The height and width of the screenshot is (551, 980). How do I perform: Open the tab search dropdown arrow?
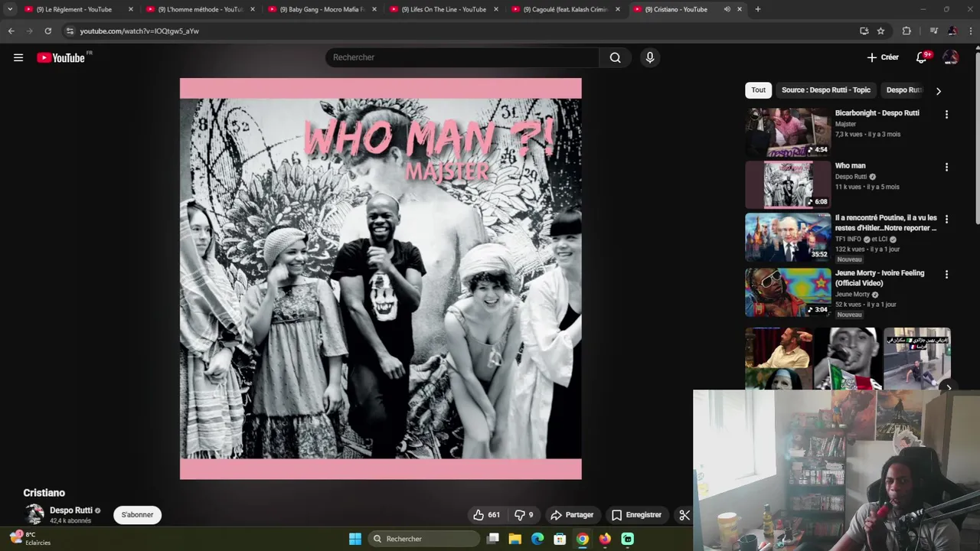click(10, 9)
